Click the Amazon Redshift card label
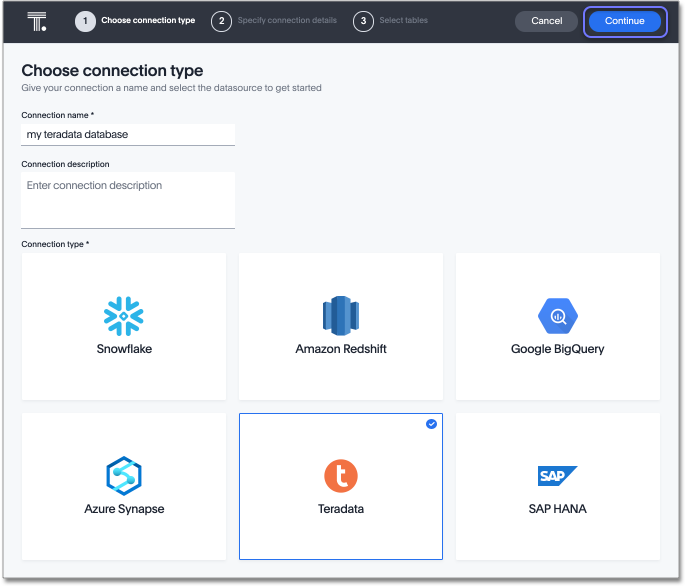Image resolution: width=686 pixels, height=587 pixels. pyautogui.click(x=341, y=349)
